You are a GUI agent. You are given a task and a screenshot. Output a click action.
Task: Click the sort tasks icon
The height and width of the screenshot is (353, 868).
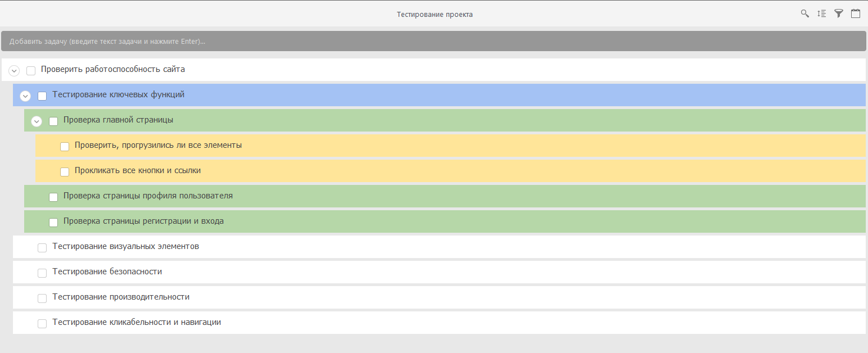click(821, 14)
